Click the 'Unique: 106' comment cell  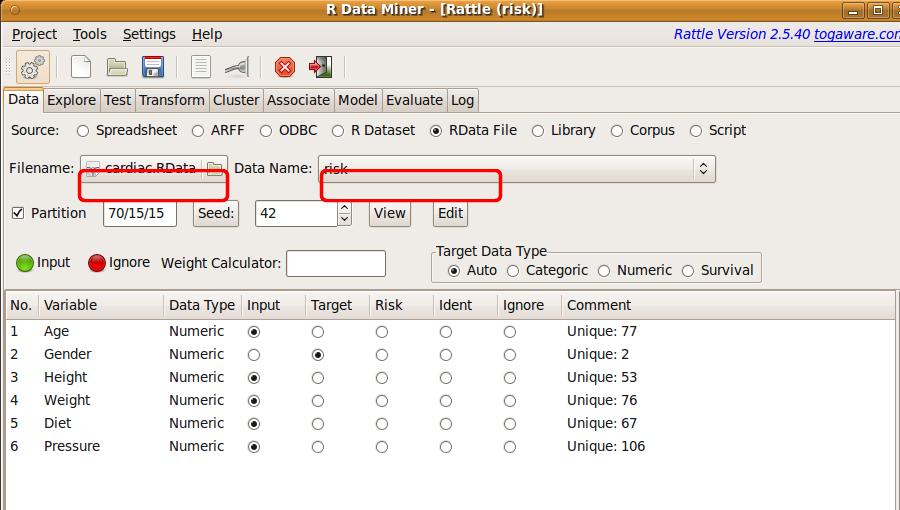(606, 446)
